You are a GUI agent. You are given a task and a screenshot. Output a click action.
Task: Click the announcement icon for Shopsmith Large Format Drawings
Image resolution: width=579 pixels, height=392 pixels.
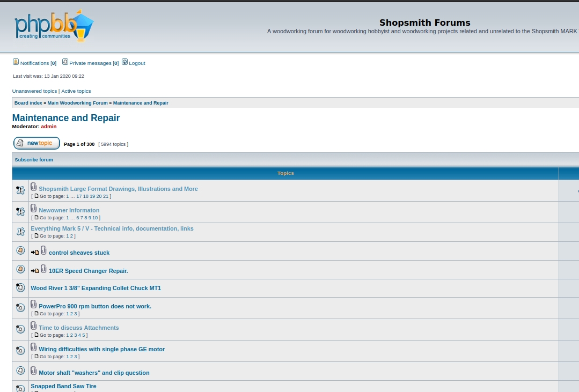coord(20,190)
